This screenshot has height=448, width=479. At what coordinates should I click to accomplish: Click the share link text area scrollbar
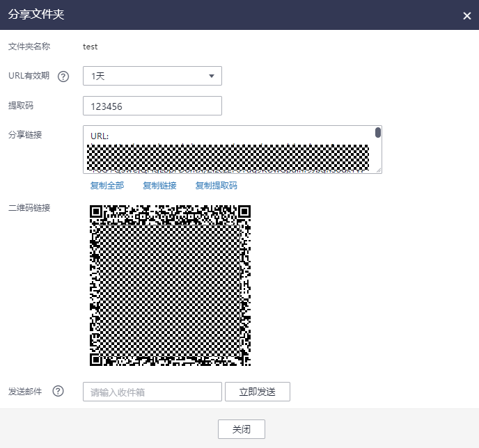pyautogui.click(x=378, y=132)
